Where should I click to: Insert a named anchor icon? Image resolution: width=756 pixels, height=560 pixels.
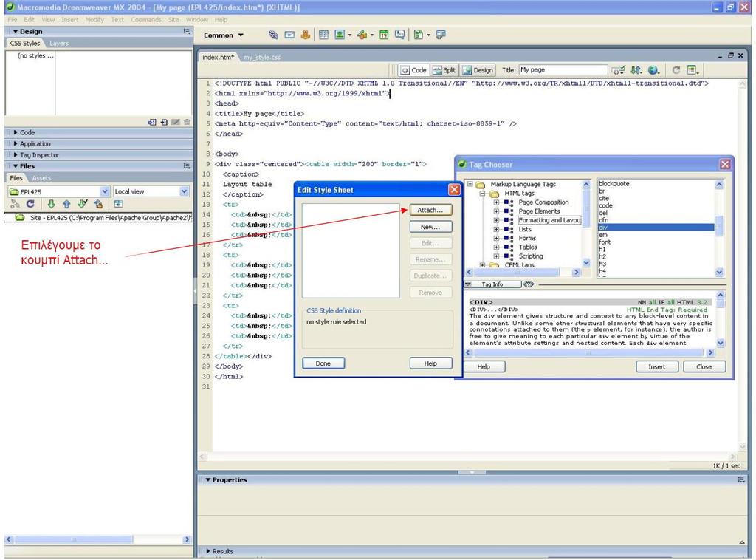coord(305,35)
